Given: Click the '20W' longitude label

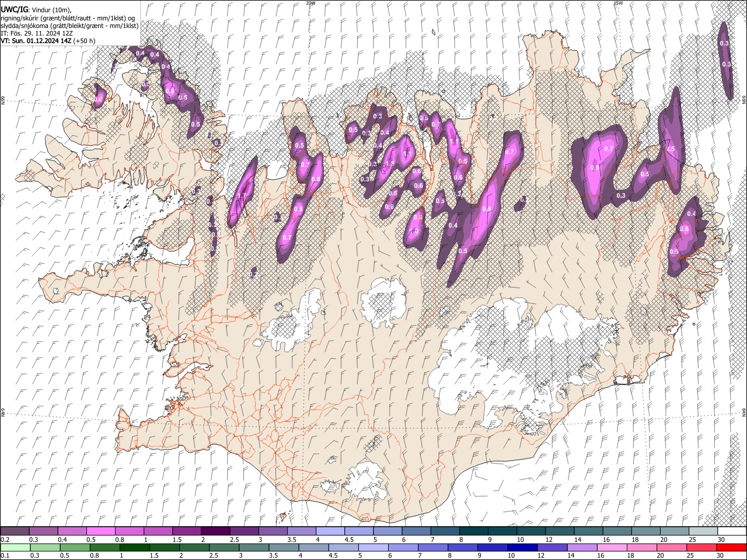Looking at the screenshot, I should (310, 3).
